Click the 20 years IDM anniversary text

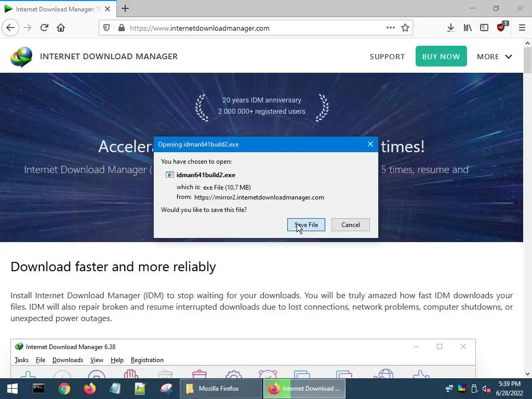click(262, 100)
